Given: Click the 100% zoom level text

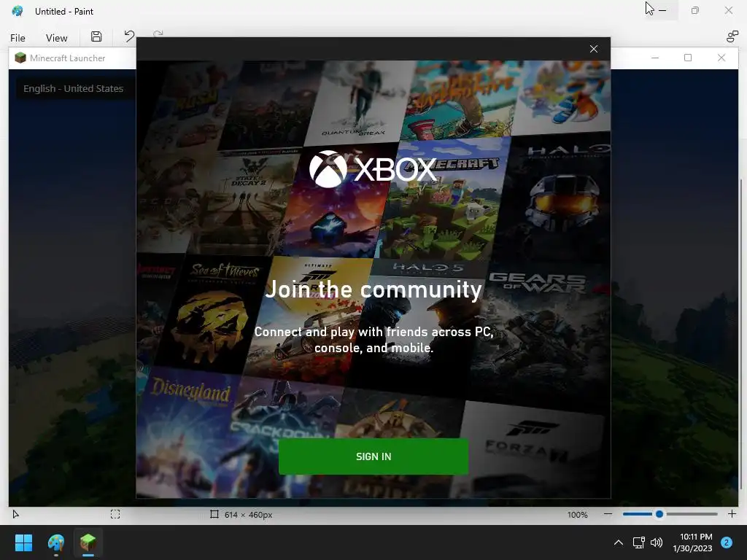Looking at the screenshot, I should [x=578, y=515].
